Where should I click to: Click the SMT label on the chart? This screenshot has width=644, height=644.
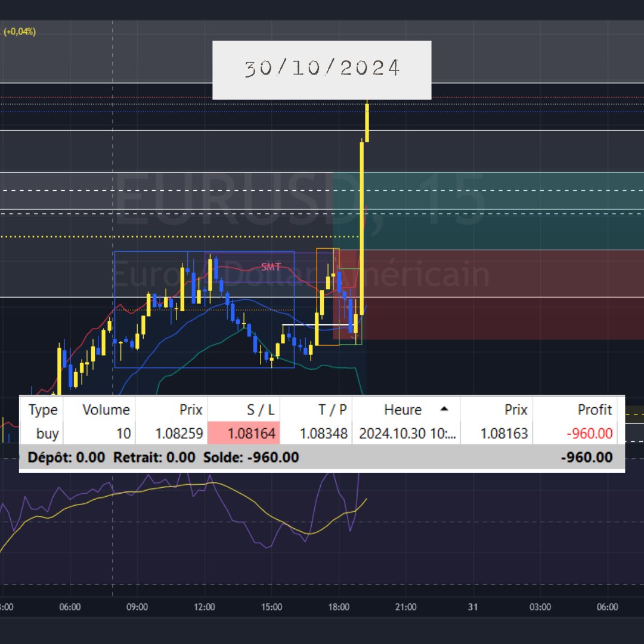click(271, 267)
